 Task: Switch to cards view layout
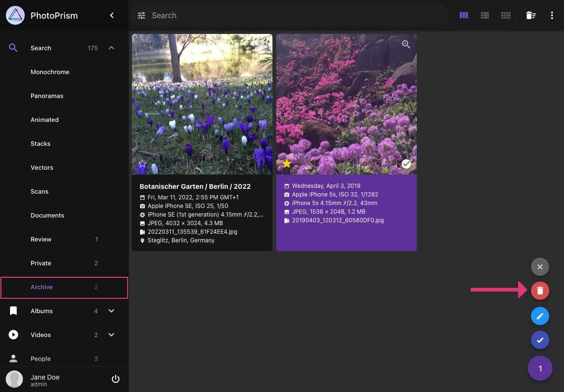pos(464,15)
